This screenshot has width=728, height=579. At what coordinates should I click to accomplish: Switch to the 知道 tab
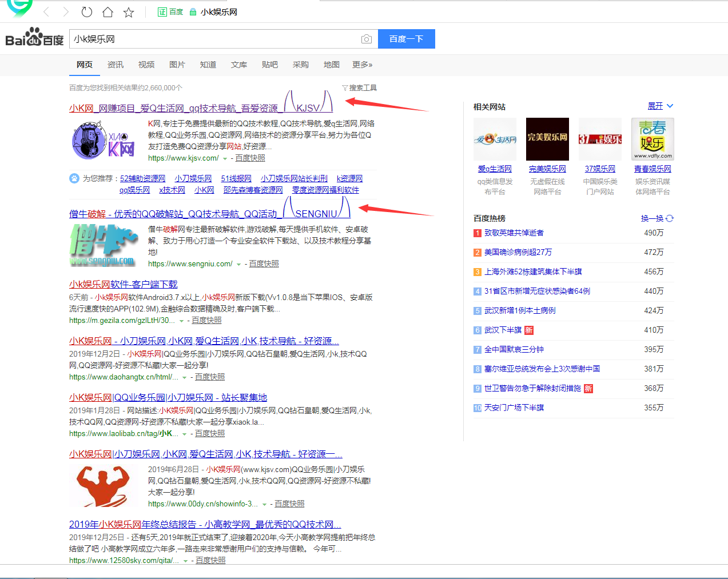coord(208,65)
